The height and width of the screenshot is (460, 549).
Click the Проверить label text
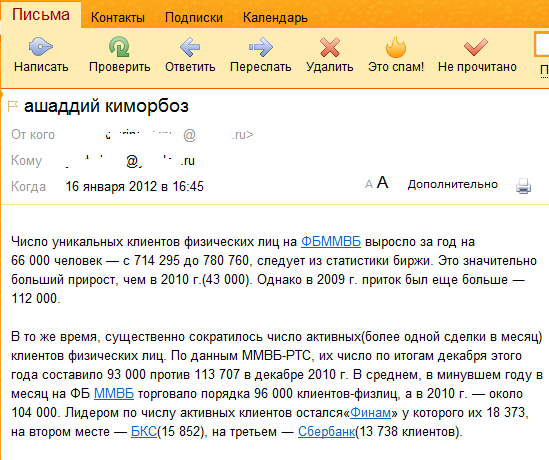[x=119, y=67]
